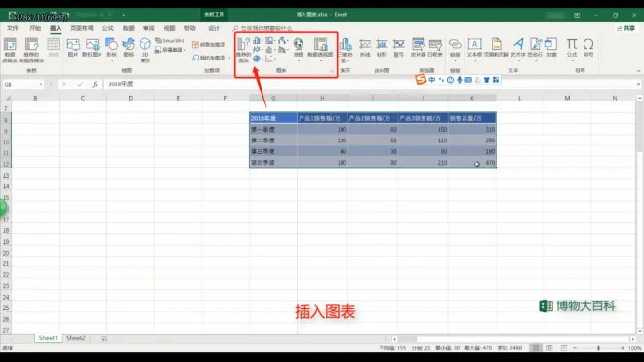
Task: Add a signature line
Action: (x=535, y=49)
